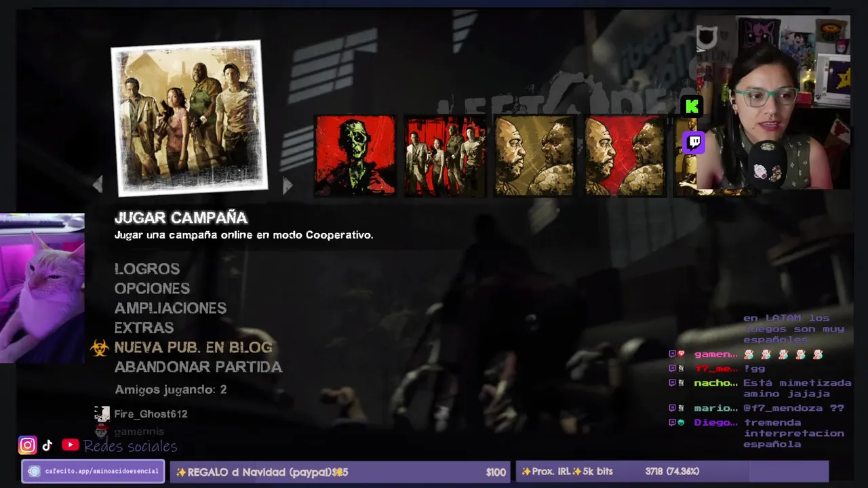Click chat username gamen...

pyautogui.click(x=715, y=354)
